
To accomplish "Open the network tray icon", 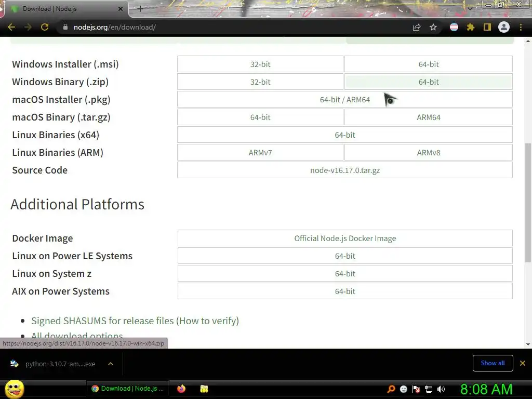I will (429, 390).
